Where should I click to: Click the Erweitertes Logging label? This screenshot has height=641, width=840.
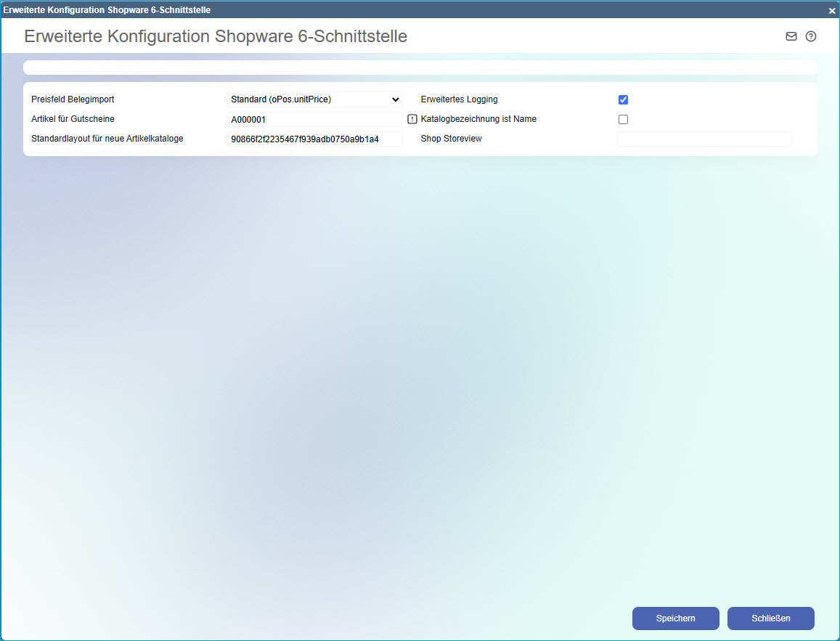[x=459, y=99]
